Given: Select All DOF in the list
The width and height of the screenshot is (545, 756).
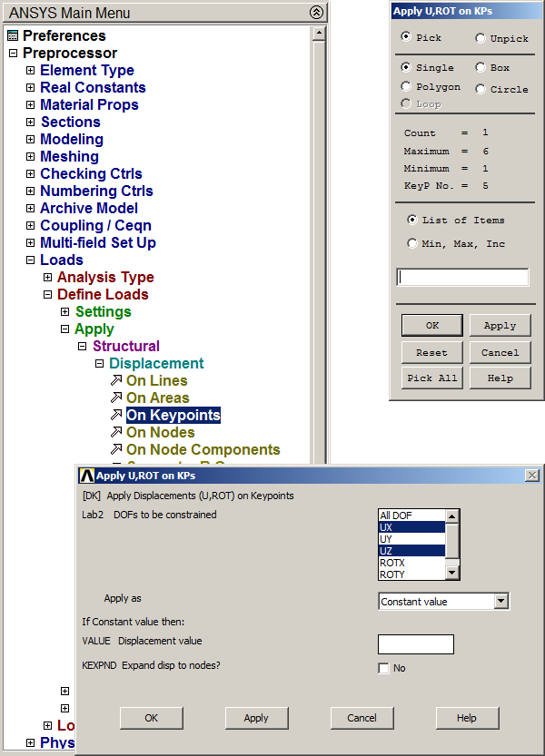Looking at the screenshot, I should (411, 515).
